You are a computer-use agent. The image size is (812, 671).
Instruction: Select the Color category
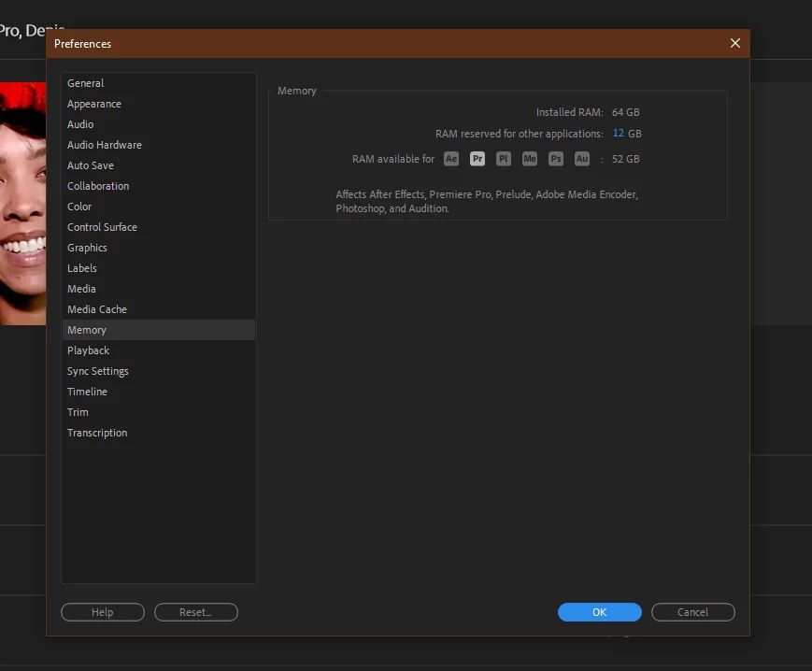pos(159,207)
